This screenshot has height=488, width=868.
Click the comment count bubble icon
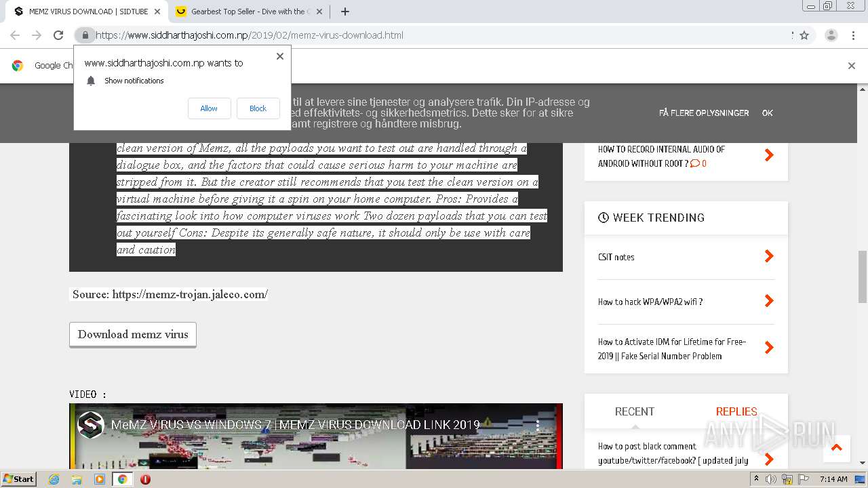tap(694, 163)
